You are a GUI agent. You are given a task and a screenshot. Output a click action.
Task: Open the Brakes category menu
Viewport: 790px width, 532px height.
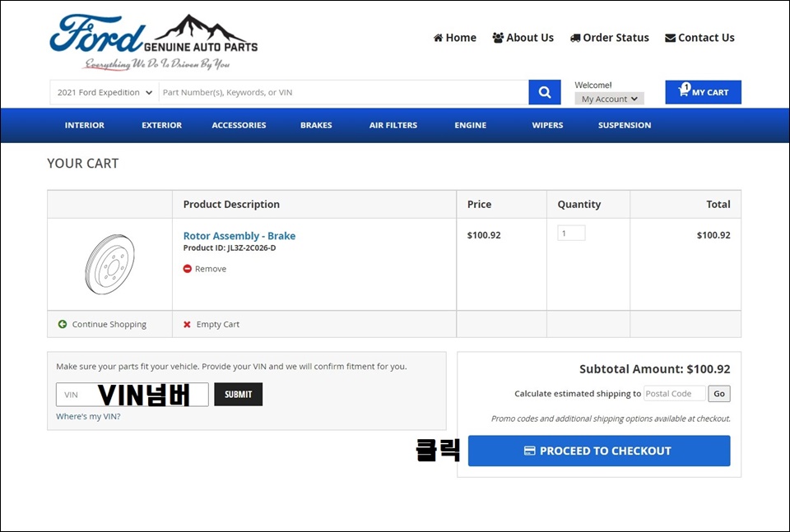coord(316,125)
